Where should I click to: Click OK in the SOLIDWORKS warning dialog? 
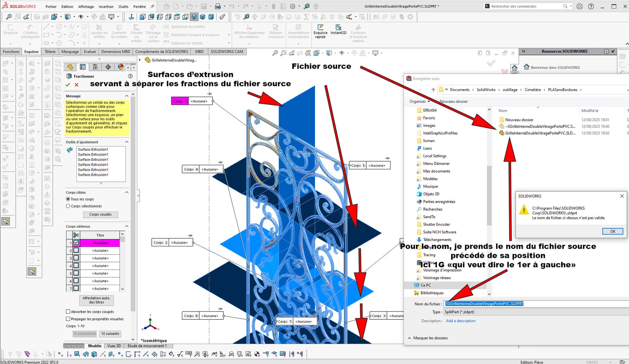[x=613, y=231]
